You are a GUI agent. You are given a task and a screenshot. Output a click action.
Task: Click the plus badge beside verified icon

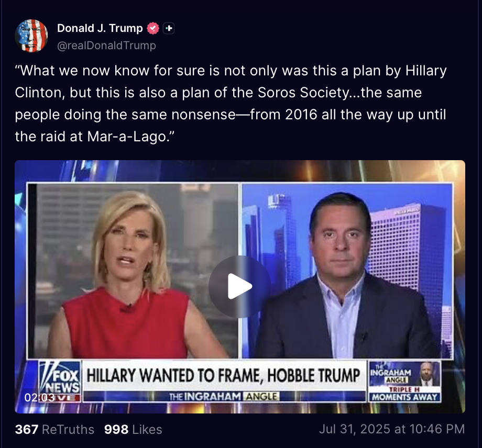point(169,28)
